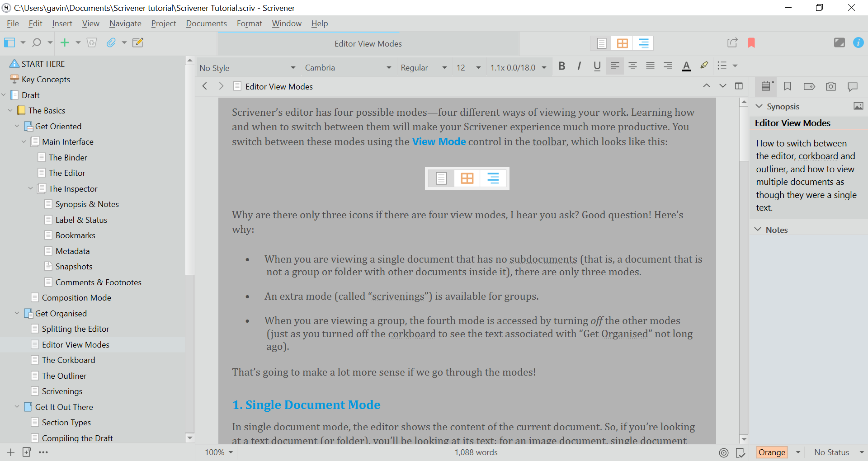Screen dimensions: 868x461
Task: Open the Regular font weight dropdown
Action: 424,68
